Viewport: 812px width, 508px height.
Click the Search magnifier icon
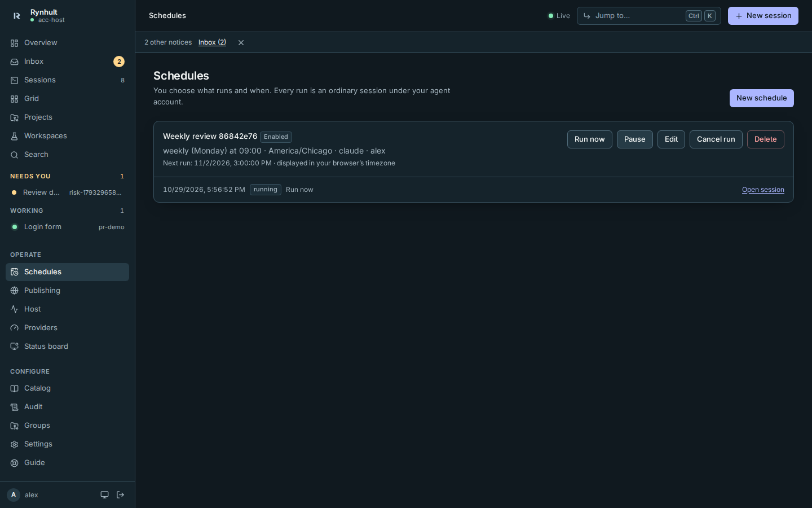(x=15, y=155)
